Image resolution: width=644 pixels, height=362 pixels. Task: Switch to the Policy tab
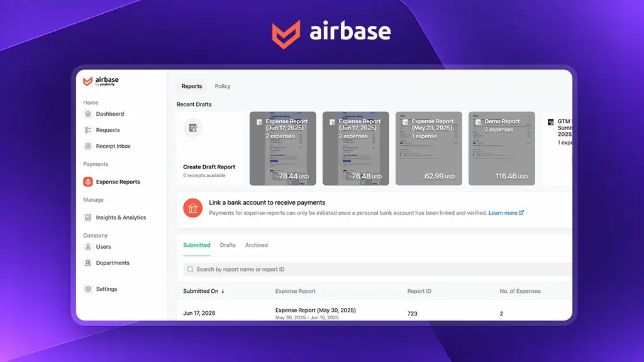(x=223, y=86)
